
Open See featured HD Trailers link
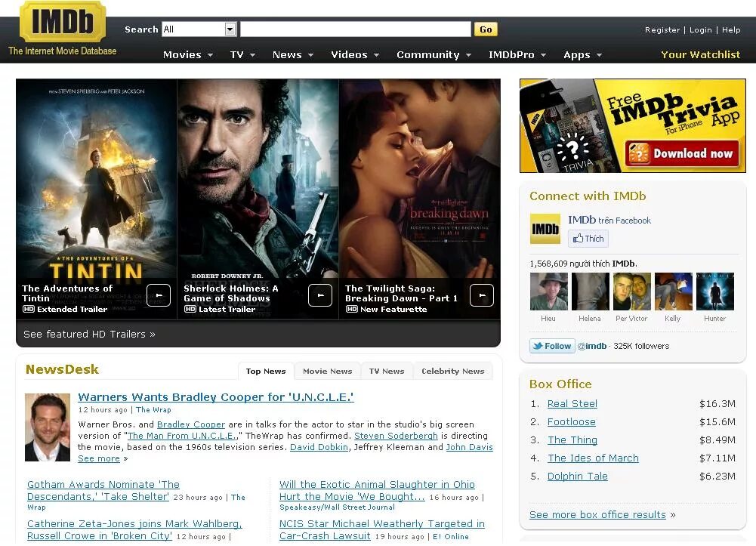click(89, 335)
